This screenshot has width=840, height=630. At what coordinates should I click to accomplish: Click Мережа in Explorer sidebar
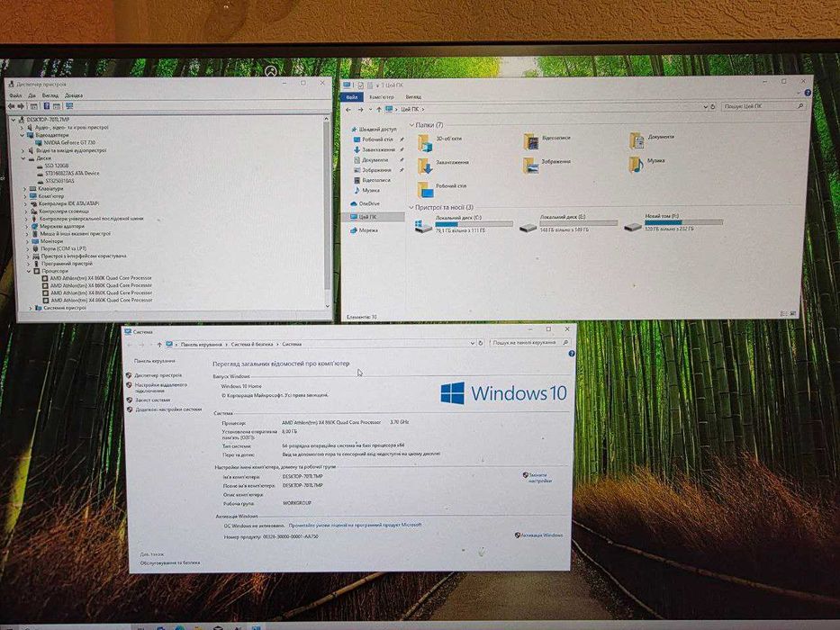coord(364,230)
